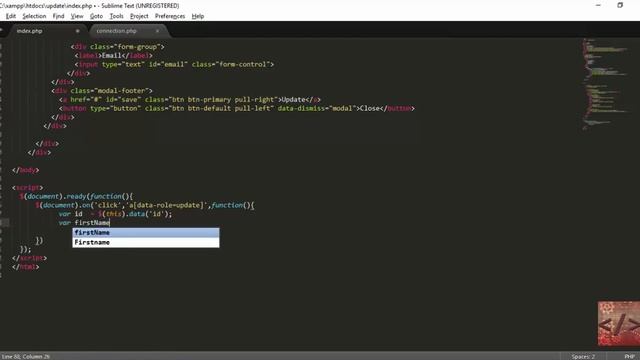Click the form-group div line

(118, 47)
